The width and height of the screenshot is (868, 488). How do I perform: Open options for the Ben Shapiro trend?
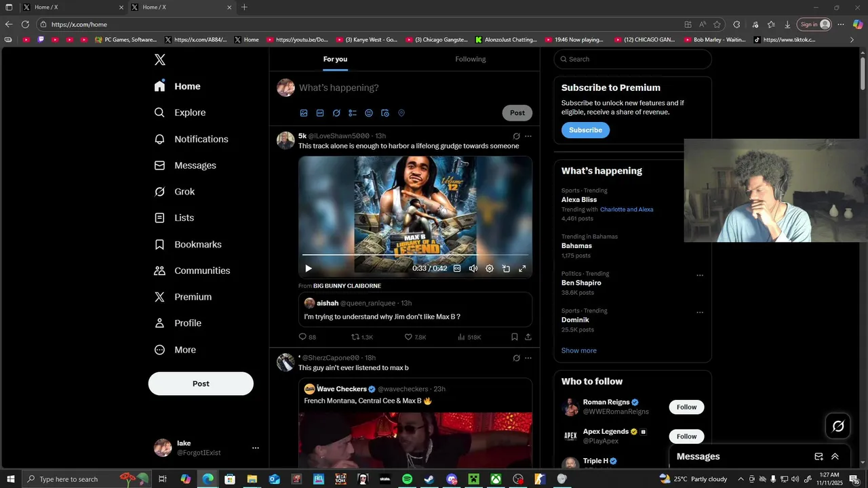[700, 276]
